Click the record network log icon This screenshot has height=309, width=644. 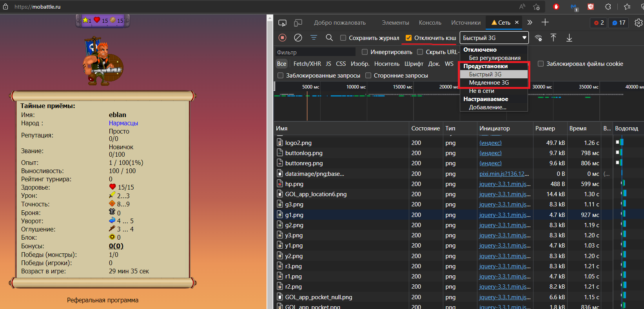click(x=282, y=38)
